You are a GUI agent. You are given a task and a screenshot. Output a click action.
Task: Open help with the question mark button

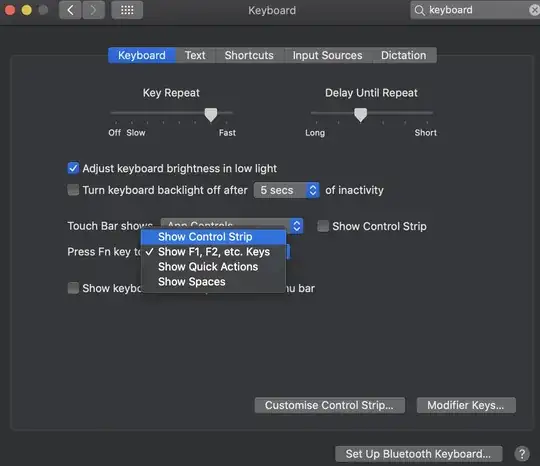click(522, 454)
